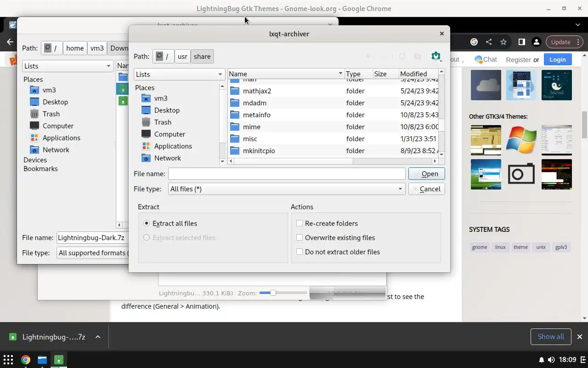
Task: Enable Re-create folders checkbox
Action: pos(300,224)
